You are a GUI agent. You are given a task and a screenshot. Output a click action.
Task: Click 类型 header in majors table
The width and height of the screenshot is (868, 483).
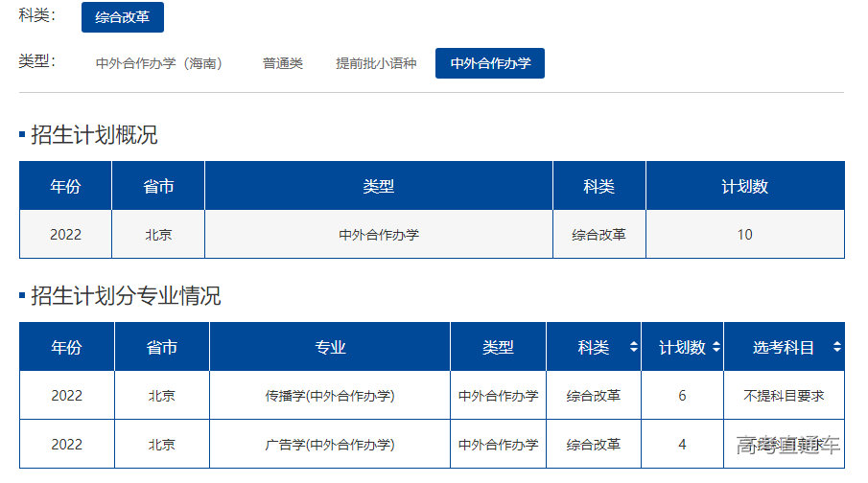pos(498,347)
